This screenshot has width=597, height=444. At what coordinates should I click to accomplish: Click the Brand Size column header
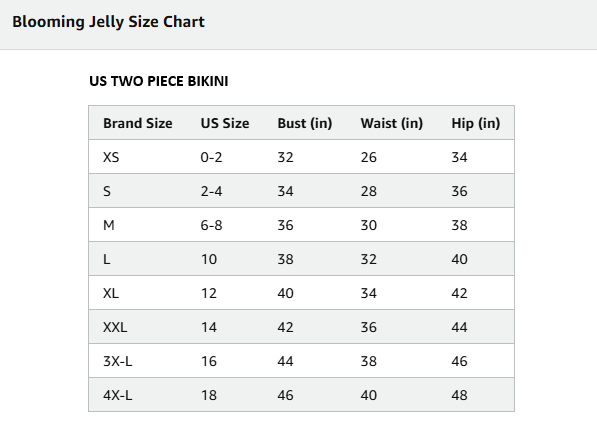click(x=138, y=123)
